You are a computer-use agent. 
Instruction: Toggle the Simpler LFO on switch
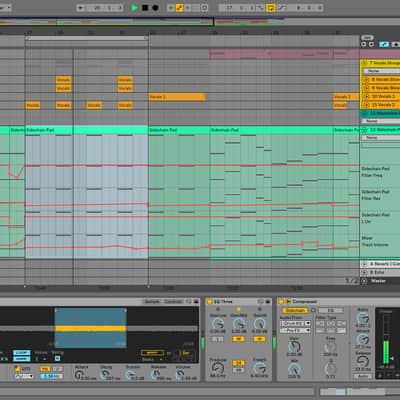click(18, 369)
